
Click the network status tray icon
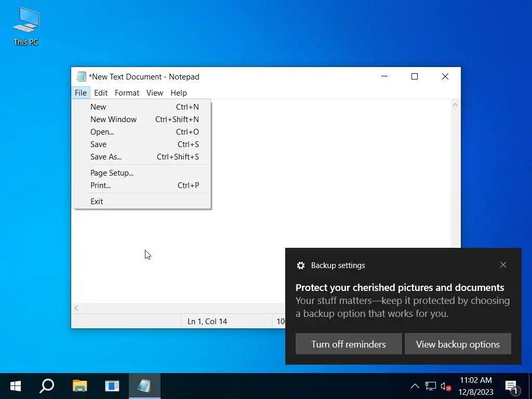(x=431, y=386)
